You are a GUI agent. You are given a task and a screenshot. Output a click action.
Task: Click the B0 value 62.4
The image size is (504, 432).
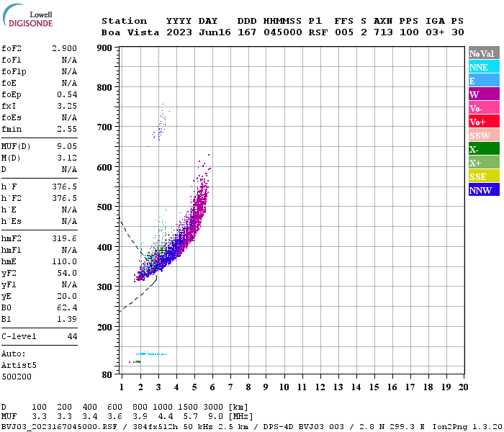click(x=67, y=308)
